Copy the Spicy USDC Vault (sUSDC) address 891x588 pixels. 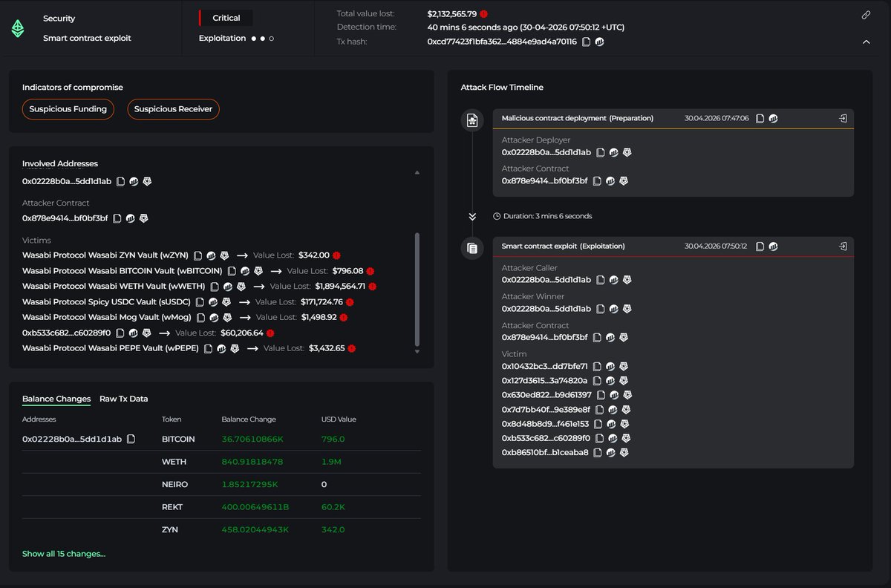(200, 302)
